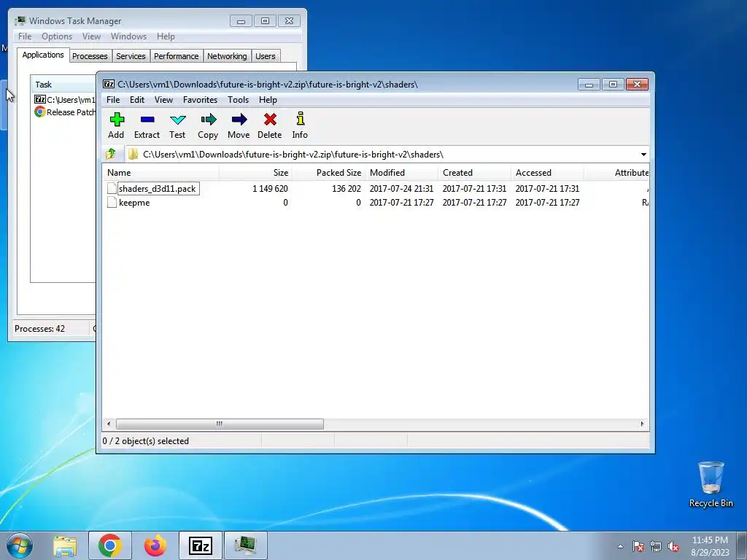Click the Action Center flag tray icon

point(638,546)
